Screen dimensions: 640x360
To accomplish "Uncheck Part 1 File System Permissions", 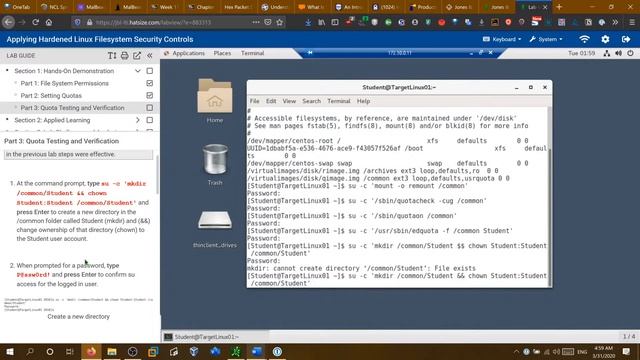I will tap(150, 83).
